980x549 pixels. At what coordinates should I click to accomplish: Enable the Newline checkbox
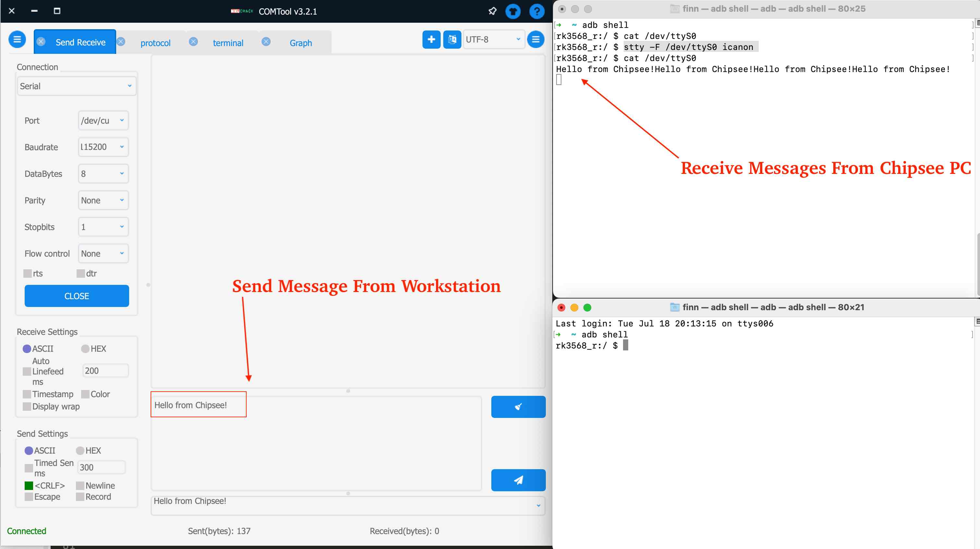[x=80, y=485]
